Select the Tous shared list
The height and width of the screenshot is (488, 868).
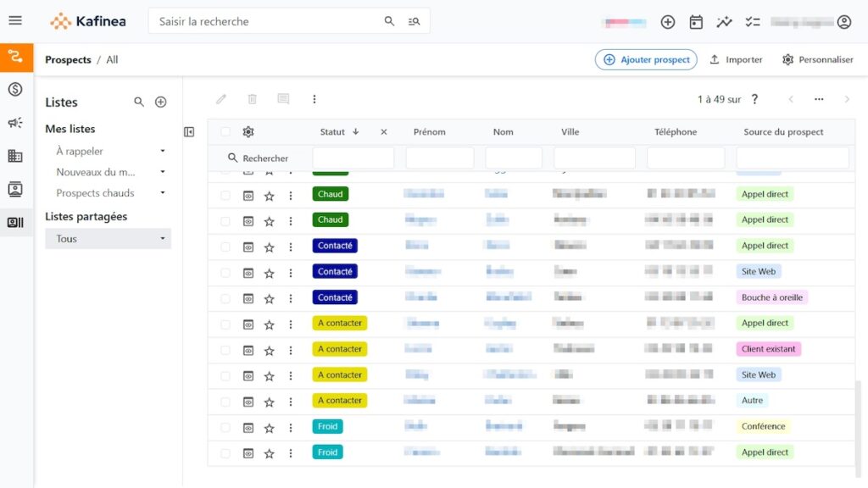68,239
